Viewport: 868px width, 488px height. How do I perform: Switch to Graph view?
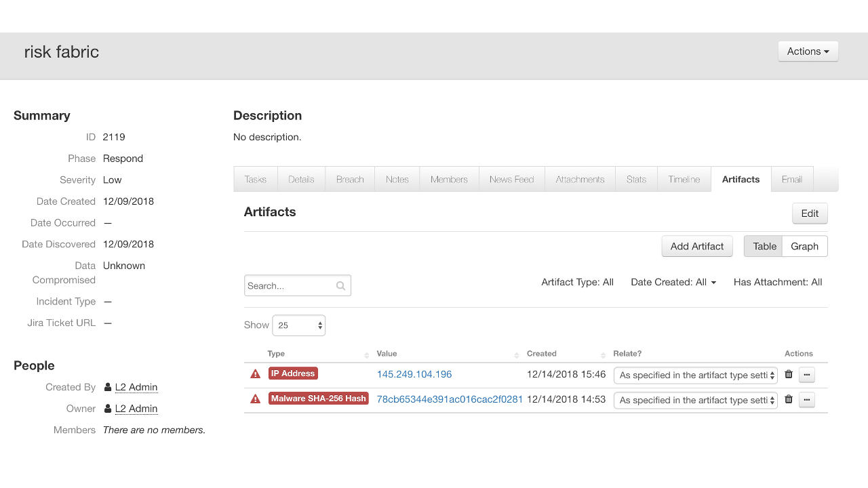804,246
